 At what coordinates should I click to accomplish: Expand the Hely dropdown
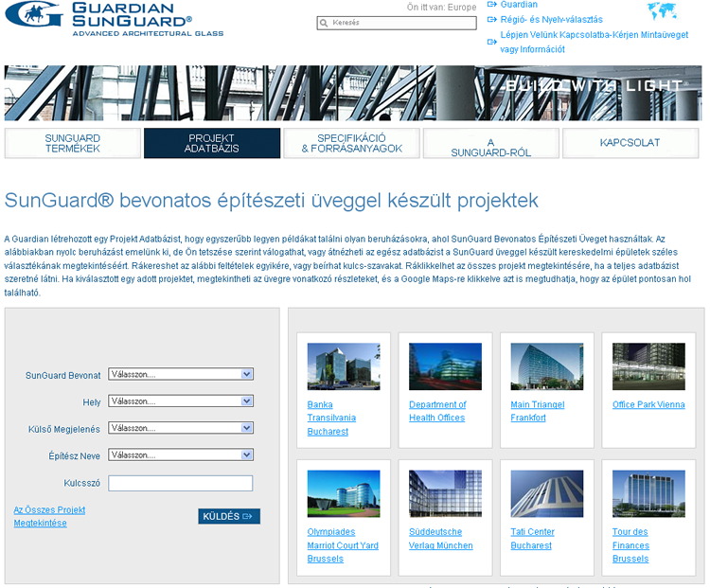(x=181, y=401)
